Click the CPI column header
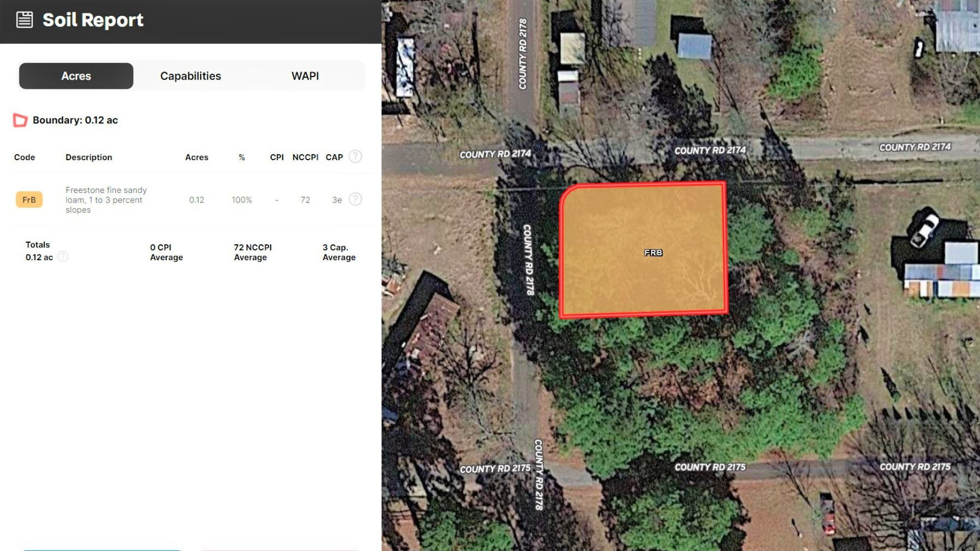 pos(277,157)
